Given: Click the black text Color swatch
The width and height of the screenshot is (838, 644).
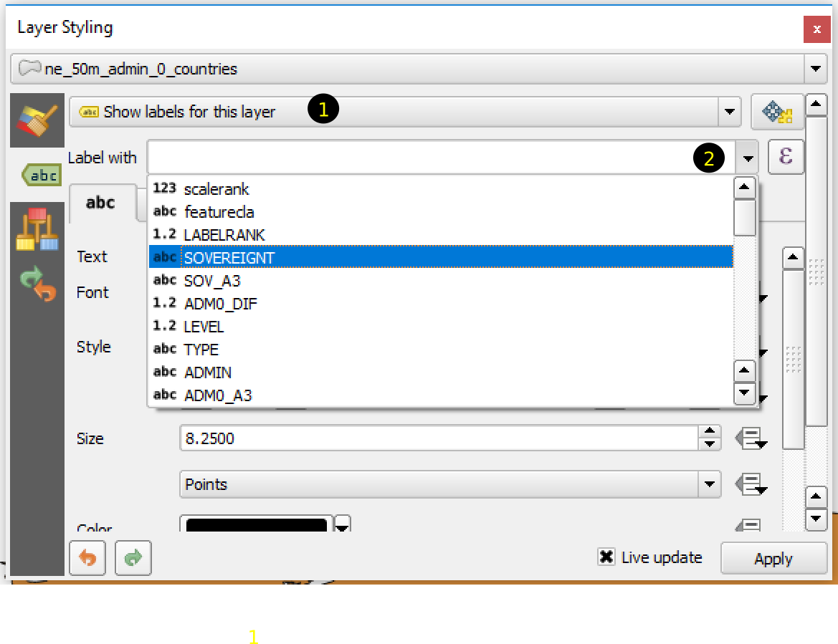Looking at the screenshot, I should (256, 525).
